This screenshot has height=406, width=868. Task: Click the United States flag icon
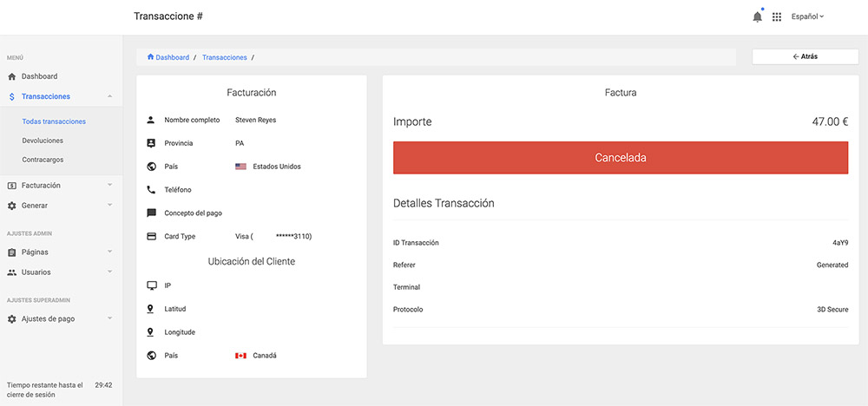tap(240, 167)
